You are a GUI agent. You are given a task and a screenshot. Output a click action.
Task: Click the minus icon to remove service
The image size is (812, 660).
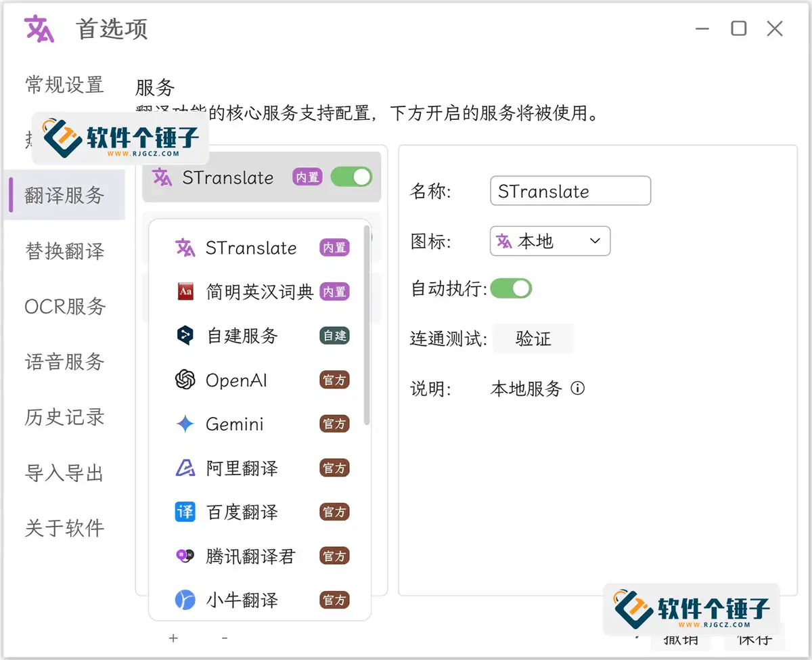pos(225,638)
